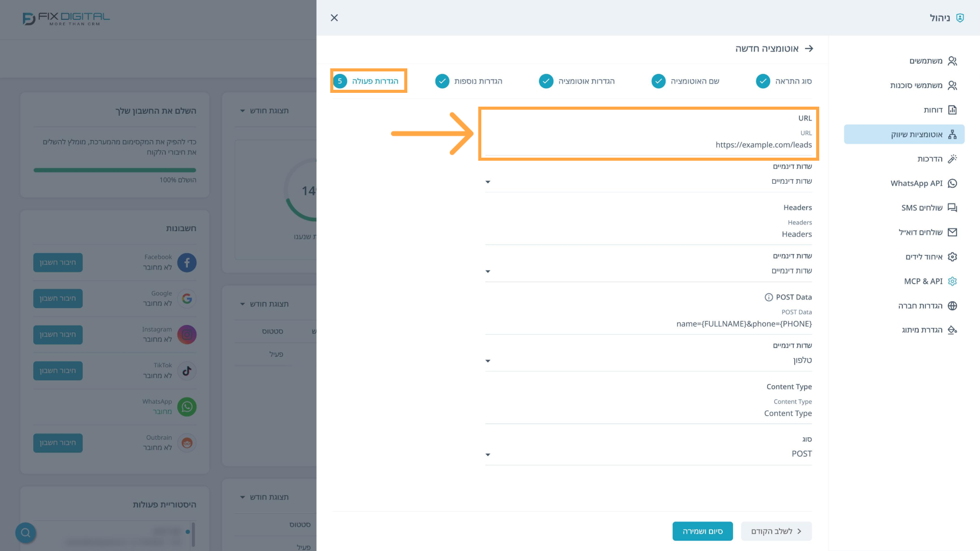The height and width of the screenshot is (551, 980).
Task: Click the TikTok icon in accounts list
Action: (187, 371)
